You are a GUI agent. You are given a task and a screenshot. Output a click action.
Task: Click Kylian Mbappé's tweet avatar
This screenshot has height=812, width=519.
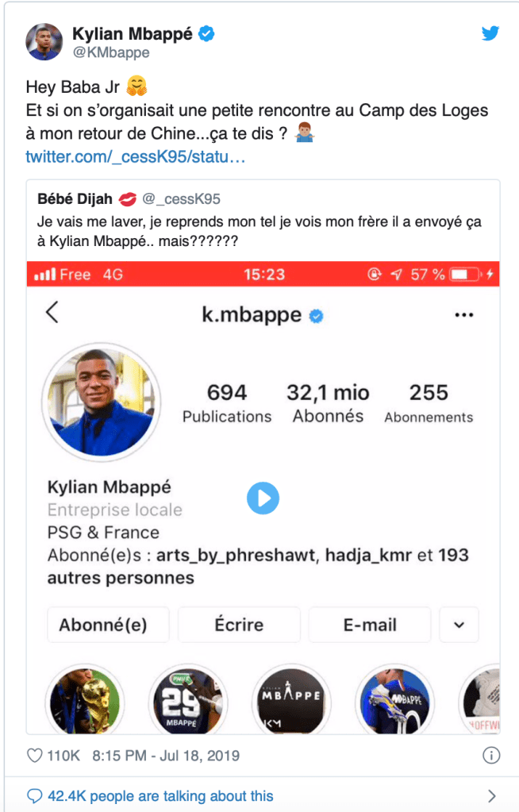click(x=44, y=42)
